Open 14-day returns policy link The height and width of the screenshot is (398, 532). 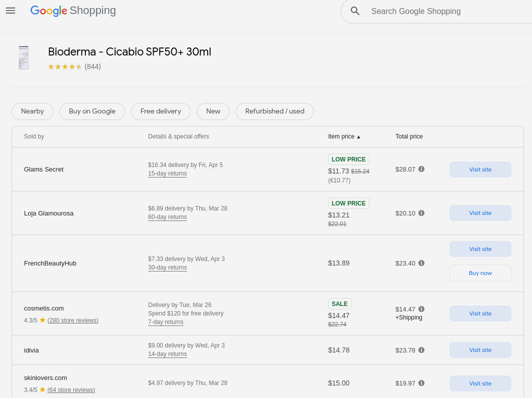167,354
